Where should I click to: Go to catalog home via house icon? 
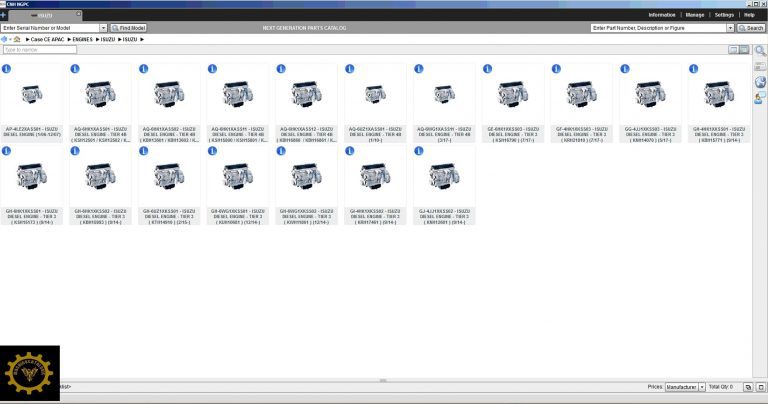coord(17,39)
